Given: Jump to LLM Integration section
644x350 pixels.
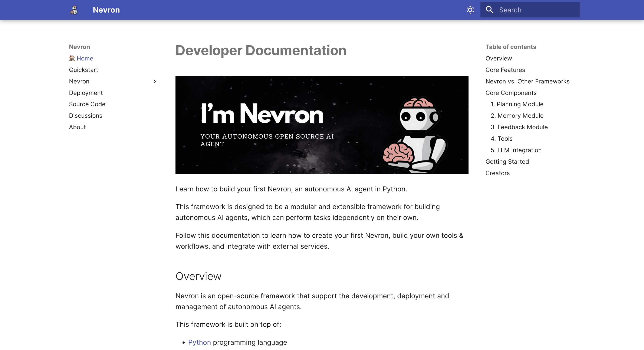Looking at the screenshot, I should pos(516,150).
